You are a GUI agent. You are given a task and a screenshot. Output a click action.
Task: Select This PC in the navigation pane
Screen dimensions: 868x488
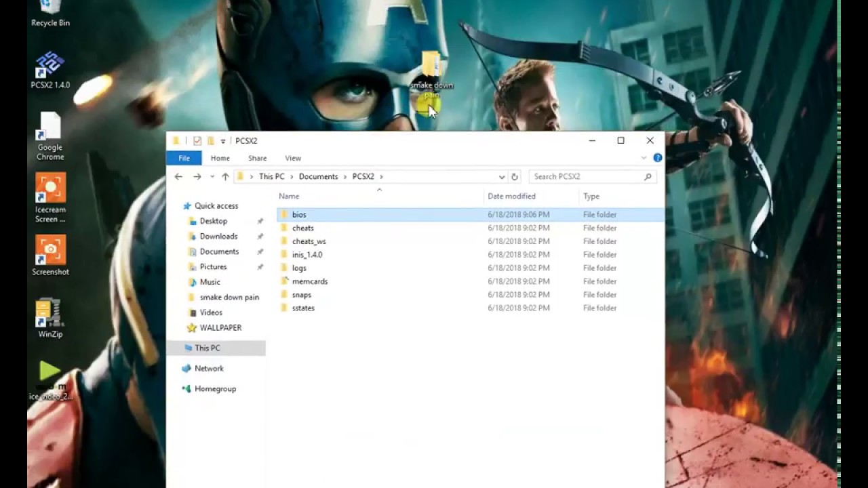click(216, 348)
